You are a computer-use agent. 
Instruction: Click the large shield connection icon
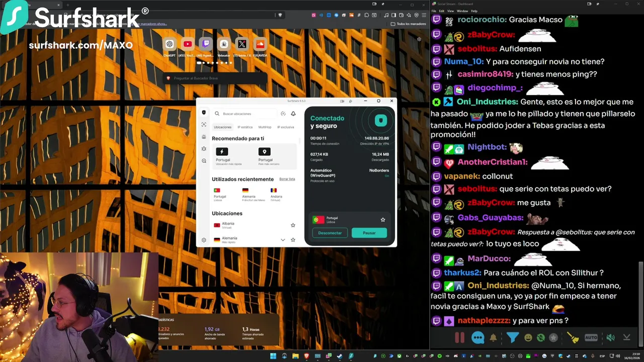(381, 121)
